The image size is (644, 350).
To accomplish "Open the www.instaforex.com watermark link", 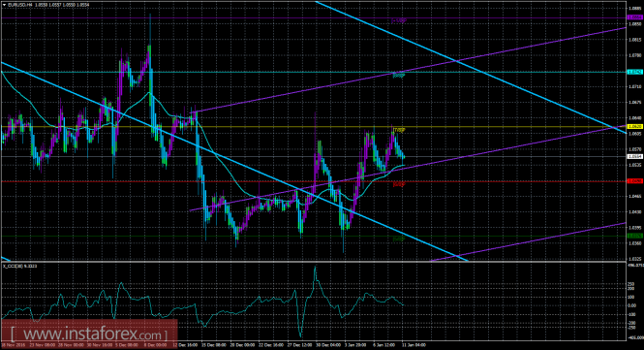I will (89, 334).
